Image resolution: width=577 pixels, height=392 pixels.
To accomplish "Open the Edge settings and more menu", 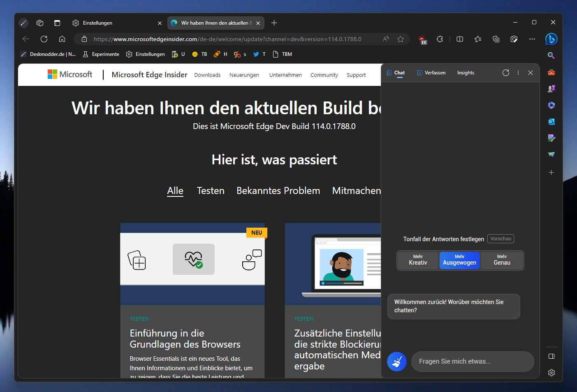I will (532, 39).
